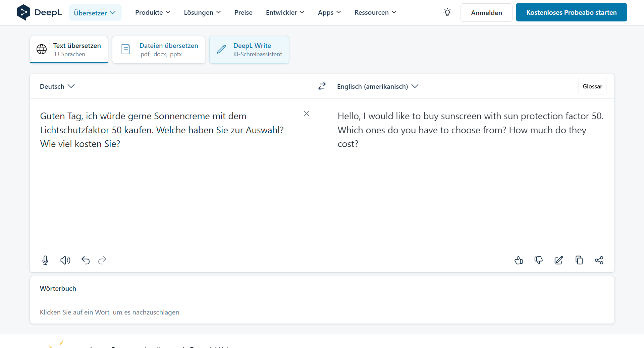Undo the last change with the back arrow
The height and width of the screenshot is (348, 644).
click(x=86, y=260)
